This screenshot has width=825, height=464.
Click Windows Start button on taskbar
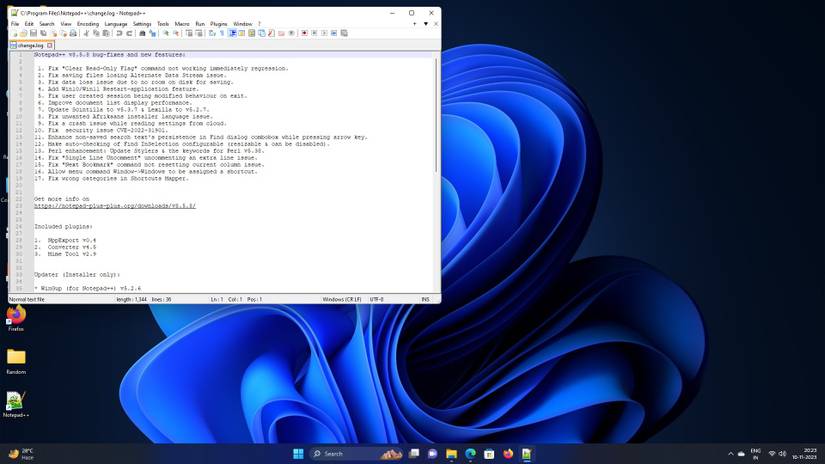[298, 454]
